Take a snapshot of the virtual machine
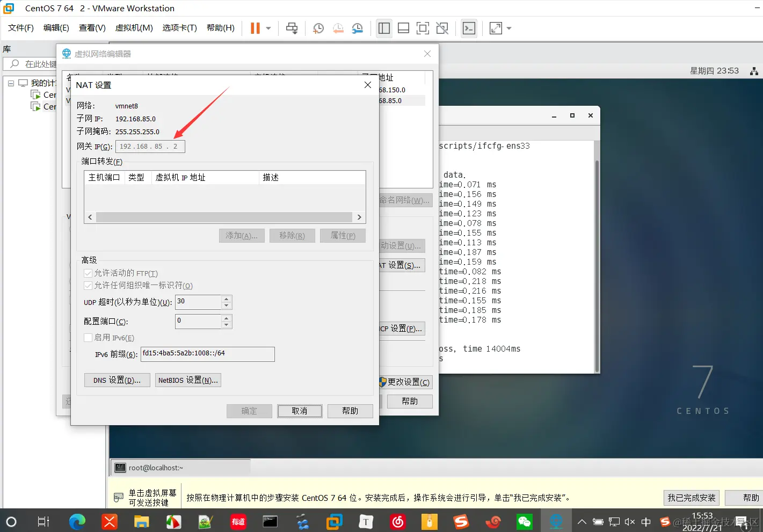 (x=318, y=28)
